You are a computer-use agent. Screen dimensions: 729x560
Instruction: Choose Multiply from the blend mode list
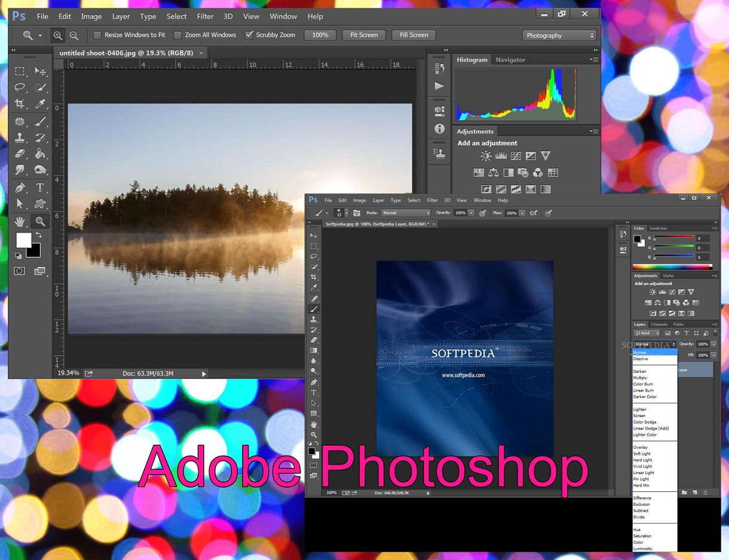pyautogui.click(x=640, y=378)
